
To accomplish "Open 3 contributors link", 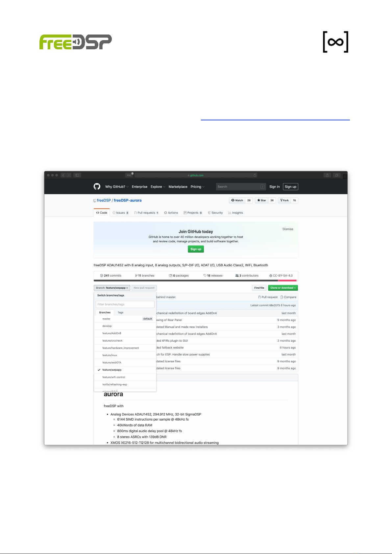I will click(247, 276).
